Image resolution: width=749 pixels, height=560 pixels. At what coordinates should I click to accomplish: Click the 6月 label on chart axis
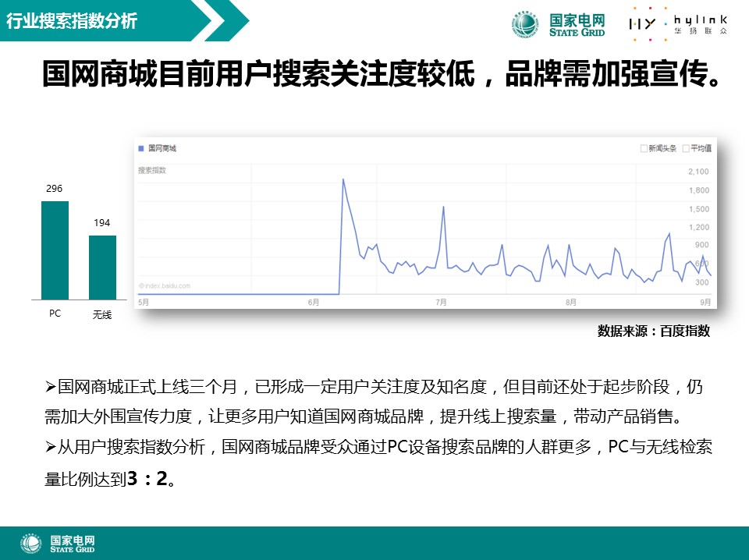[314, 302]
